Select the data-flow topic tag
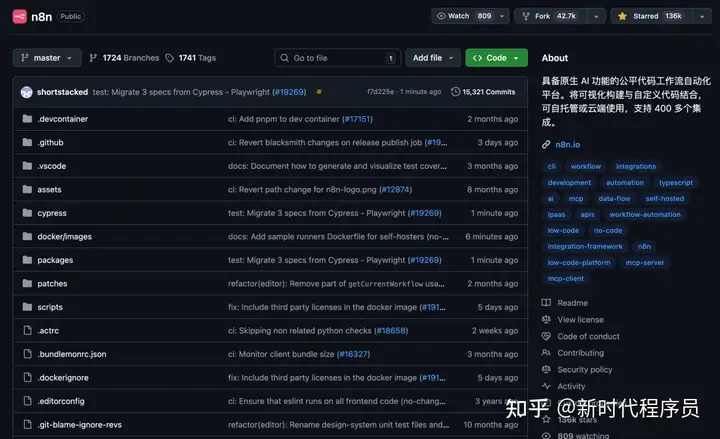The image size is (720, 439). [x=614, y=198]
